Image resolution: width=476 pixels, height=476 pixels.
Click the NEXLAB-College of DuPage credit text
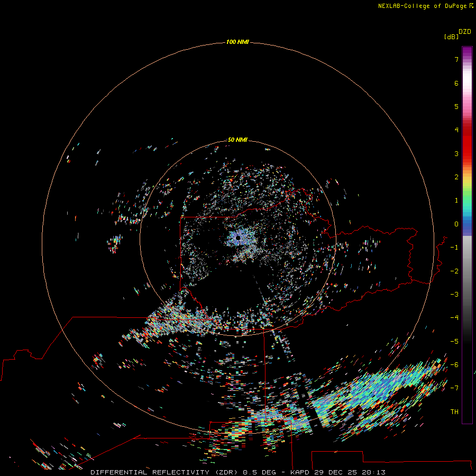[x=425, y=6]
